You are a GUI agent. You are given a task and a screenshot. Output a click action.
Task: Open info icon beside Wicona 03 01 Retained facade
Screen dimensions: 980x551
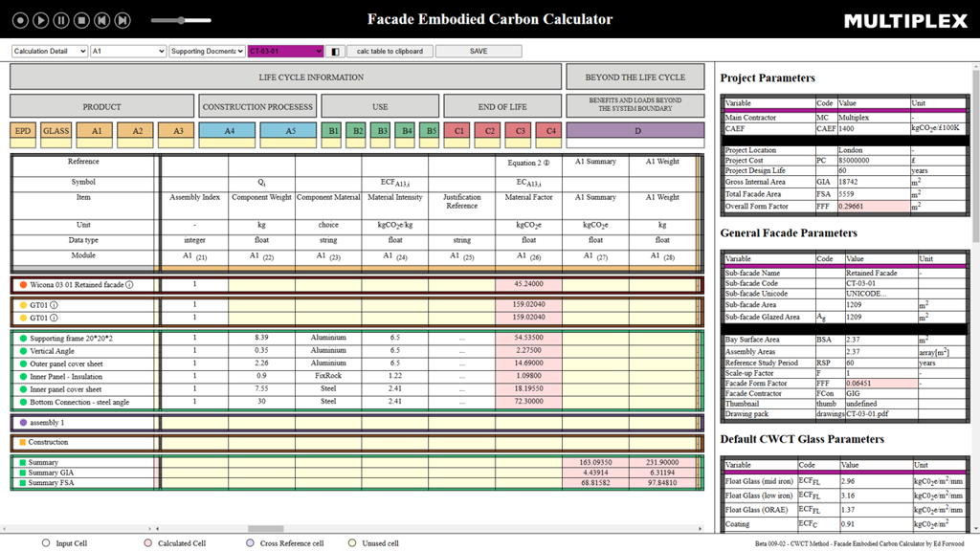coord(129,285)
